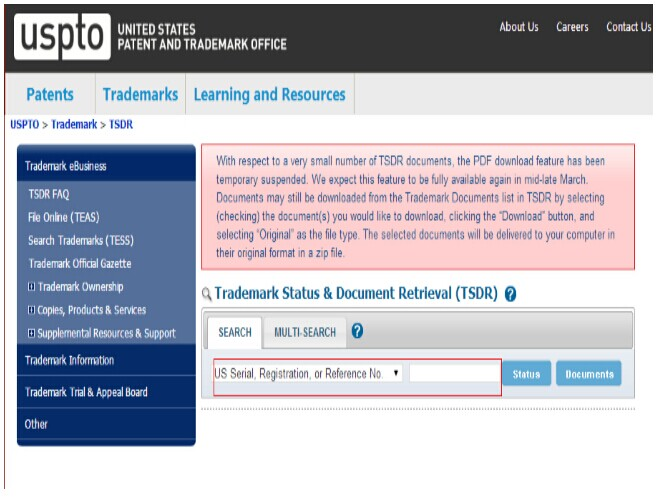
Task: Open US Serial, Registration, or Reference No. dropdown
Action: pyautogui.click(x=308, y=374)
